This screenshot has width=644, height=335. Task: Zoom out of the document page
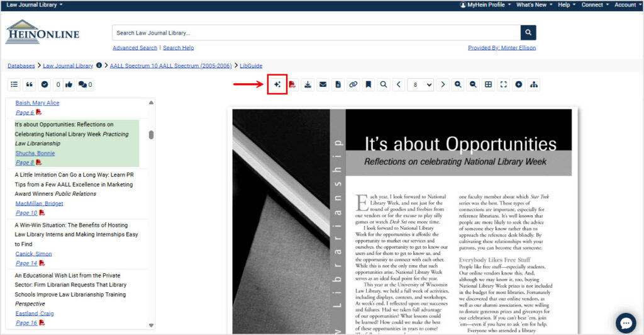[x=473, y=84]
